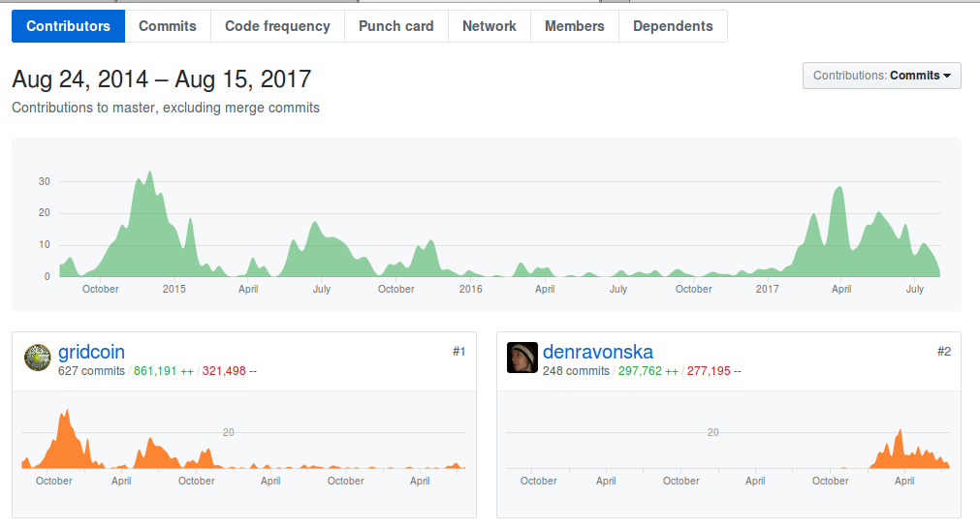Click the 2015 axis label on main chart
This screenshot has height=531, width=980.
point(174,289)
